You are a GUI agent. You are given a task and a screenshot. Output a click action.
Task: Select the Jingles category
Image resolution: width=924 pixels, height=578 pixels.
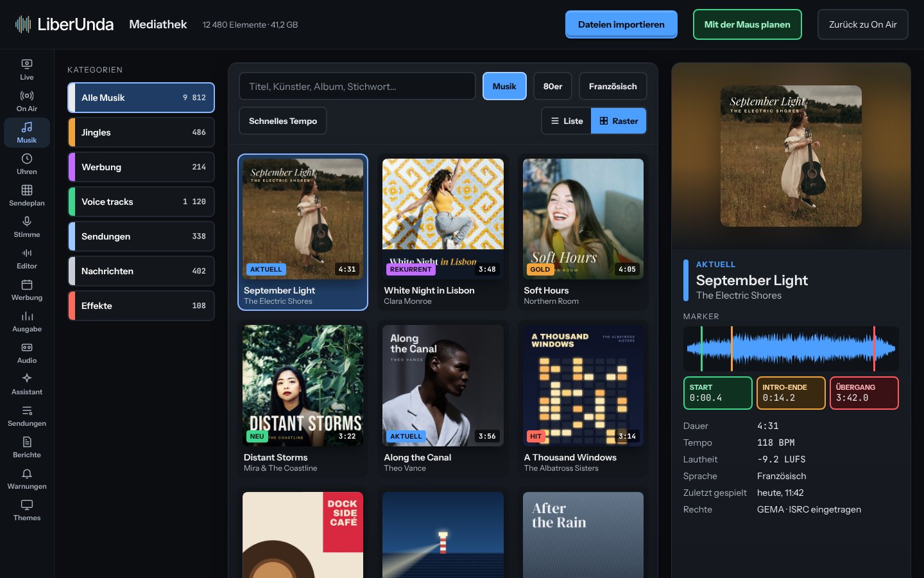coord(141,132)
